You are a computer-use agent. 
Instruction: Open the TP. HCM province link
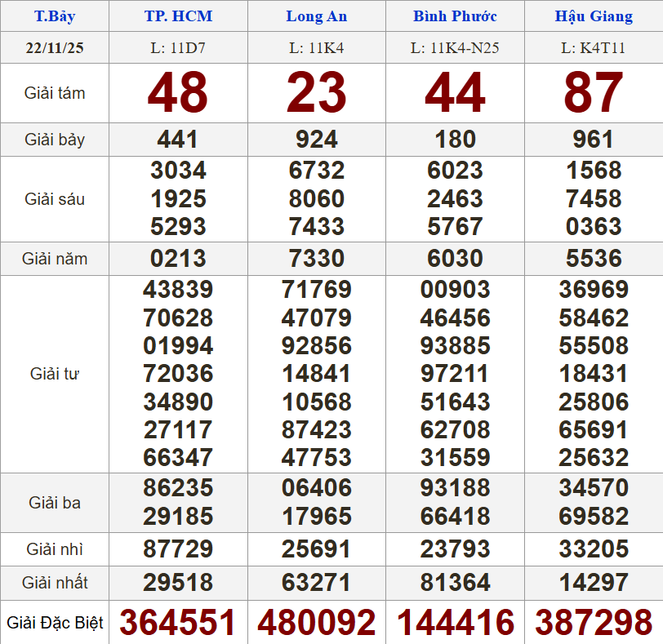(x=178, y=16)
